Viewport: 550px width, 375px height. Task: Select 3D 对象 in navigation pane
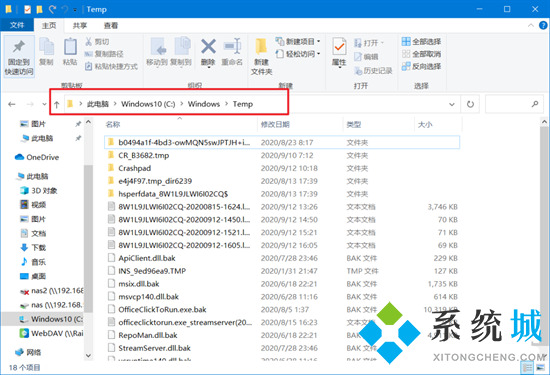[39, 190]
